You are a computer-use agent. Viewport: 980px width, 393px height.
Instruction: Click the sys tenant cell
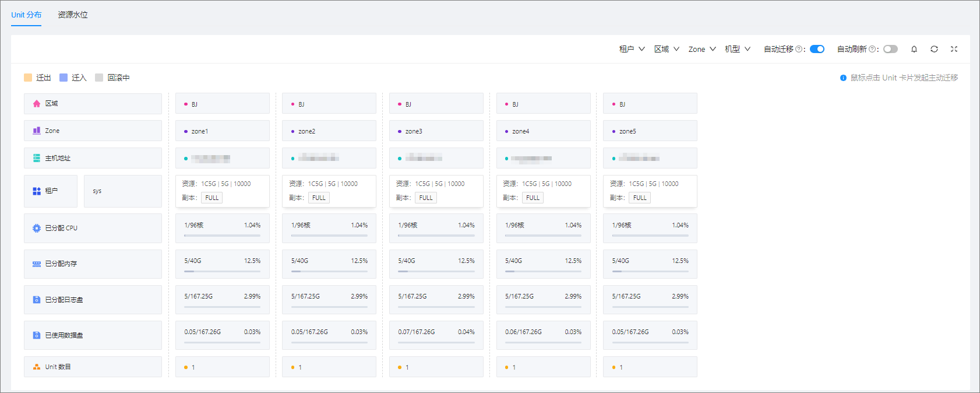tap(123, 191)
